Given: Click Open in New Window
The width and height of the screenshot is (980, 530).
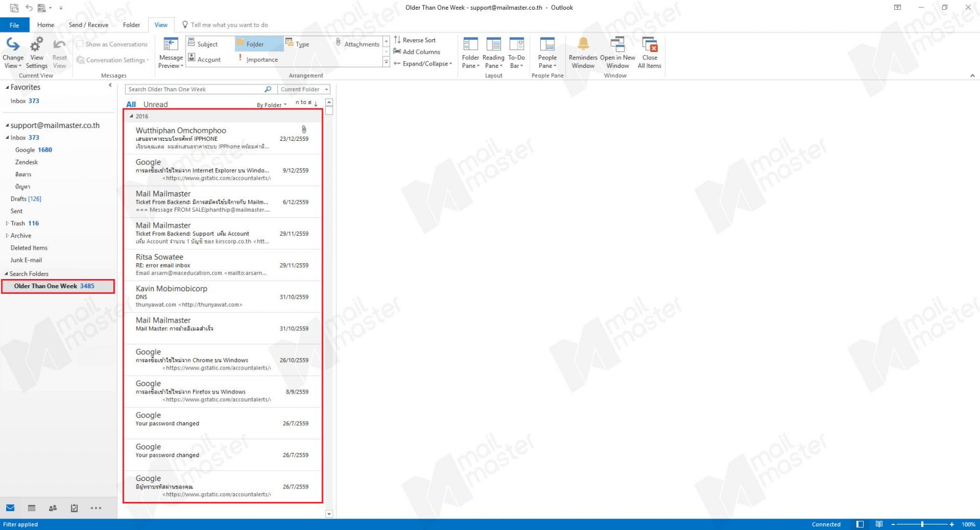Looking at the screenshot, I should (617, 53).
